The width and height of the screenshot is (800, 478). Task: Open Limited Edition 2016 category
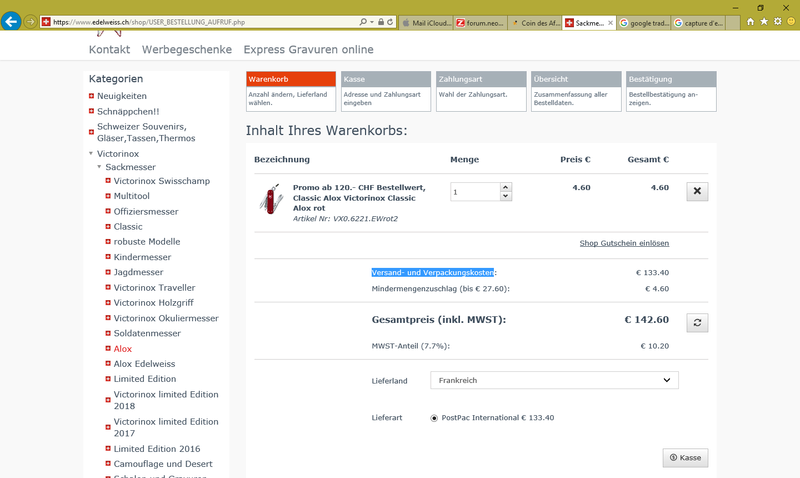[x=157, y=449]
